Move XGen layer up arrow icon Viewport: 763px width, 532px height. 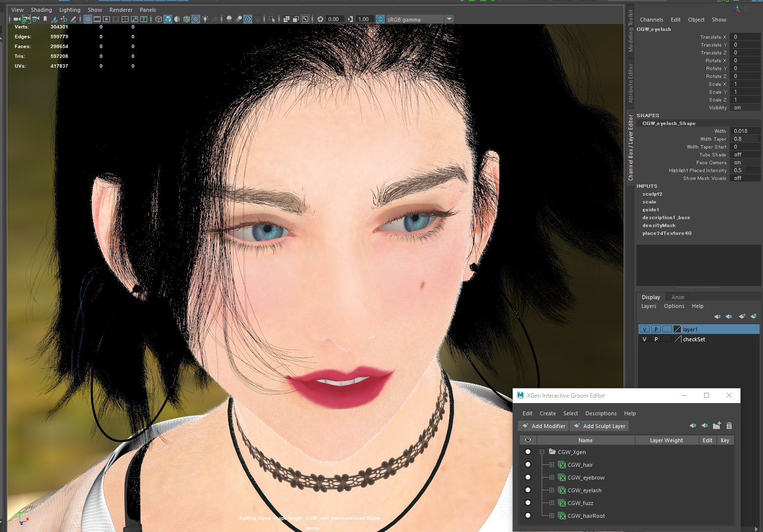click(693, 426)
